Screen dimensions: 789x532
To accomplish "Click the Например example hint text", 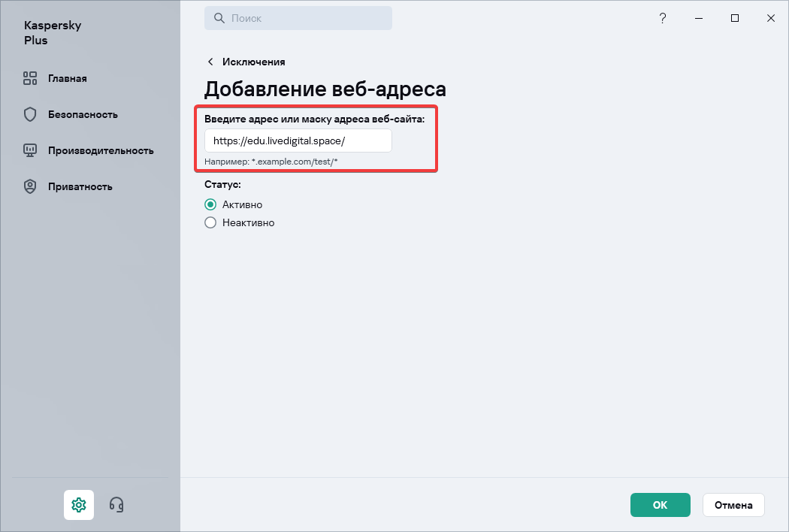I will [271, 162].
